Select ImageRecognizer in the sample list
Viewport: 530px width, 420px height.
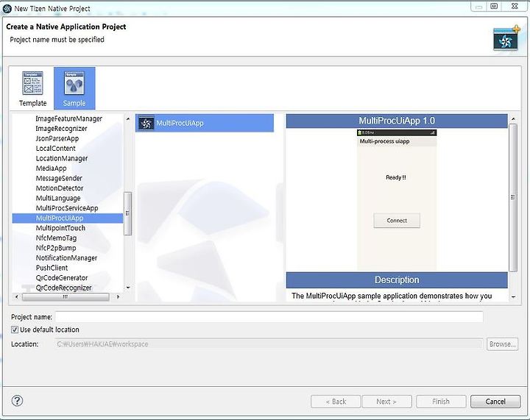(61, 129)
